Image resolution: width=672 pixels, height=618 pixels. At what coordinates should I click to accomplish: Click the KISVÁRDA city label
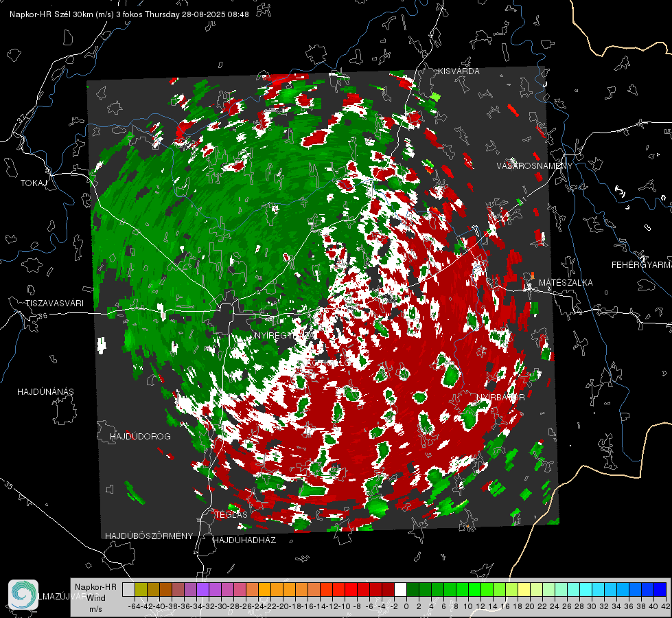[x=459, y=71]
